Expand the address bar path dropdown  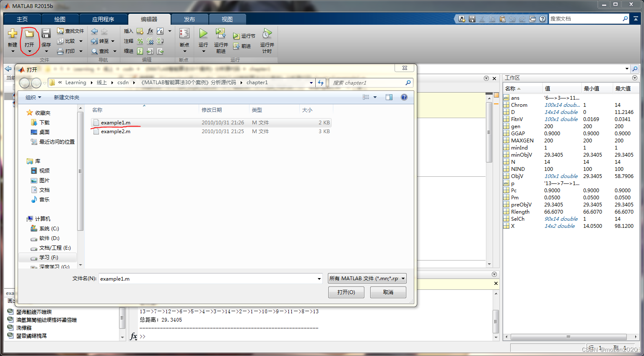311,83
